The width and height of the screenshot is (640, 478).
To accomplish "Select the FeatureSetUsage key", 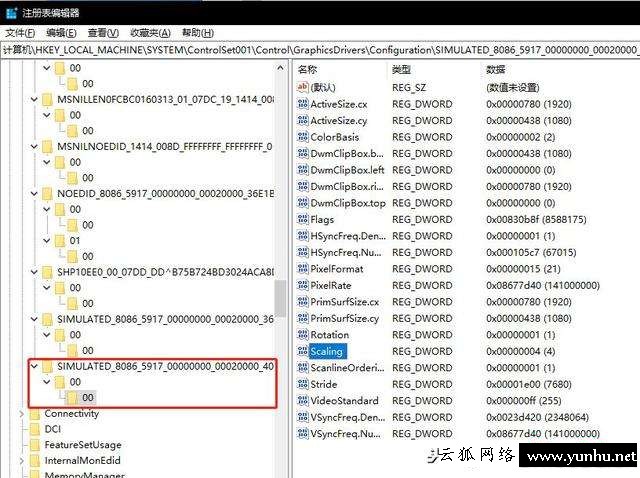I will (83, 445).
